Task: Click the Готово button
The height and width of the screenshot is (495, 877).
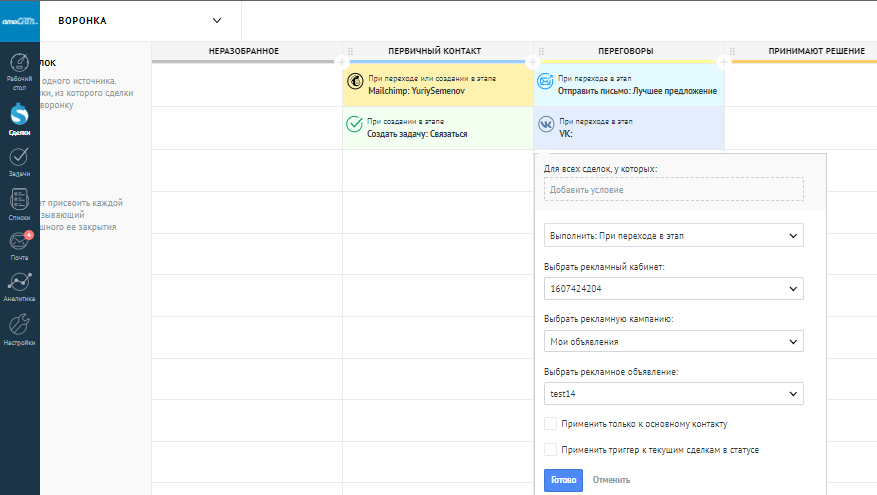Action: coord(563,480)
